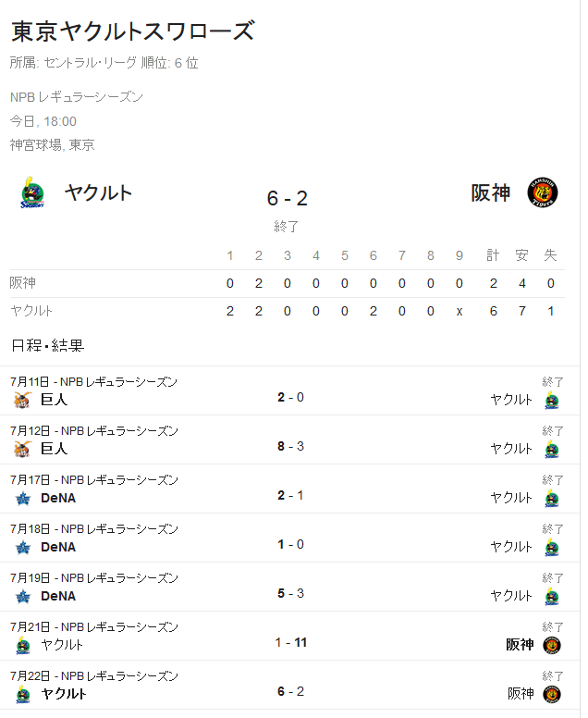Click the Tigers logo in the 7月22日 row
Viewport: 588px width, 718px height.
pos(552,694)
